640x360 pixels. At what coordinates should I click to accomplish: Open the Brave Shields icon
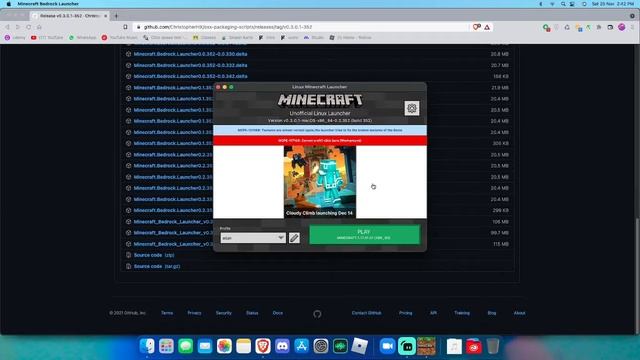476,27
